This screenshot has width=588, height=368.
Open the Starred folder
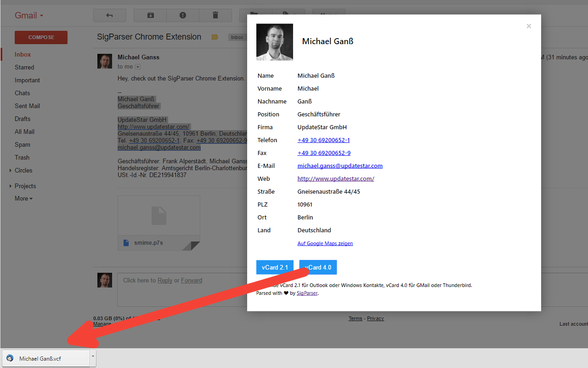point(24,67)
